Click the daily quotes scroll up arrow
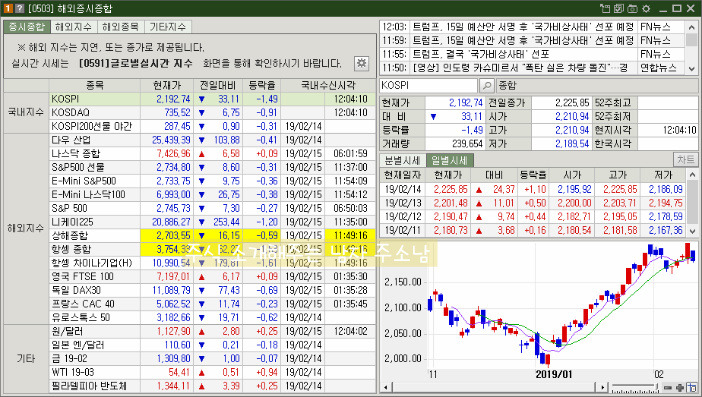Image resolution: width=702 pixels, height=397 pixels. [692, 175]
